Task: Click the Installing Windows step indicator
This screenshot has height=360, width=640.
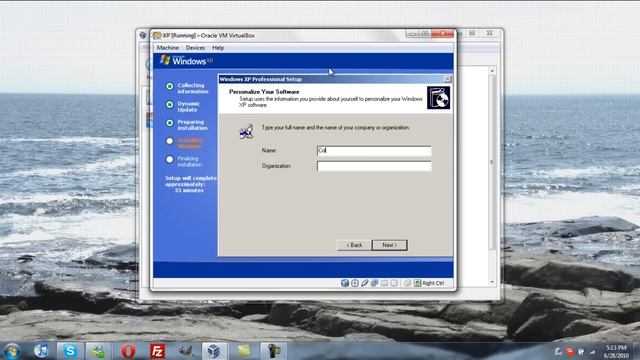Action: tap(169, 141)
